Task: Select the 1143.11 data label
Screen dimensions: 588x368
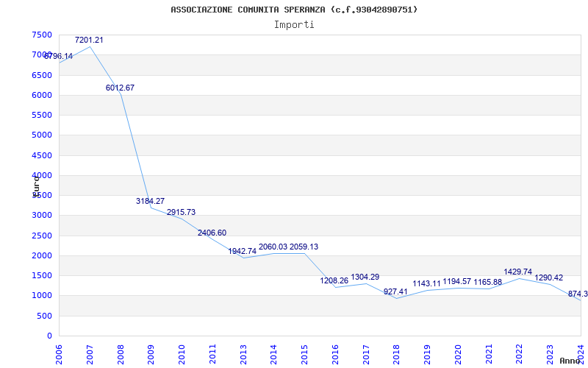Action: [x=427, y=284]
